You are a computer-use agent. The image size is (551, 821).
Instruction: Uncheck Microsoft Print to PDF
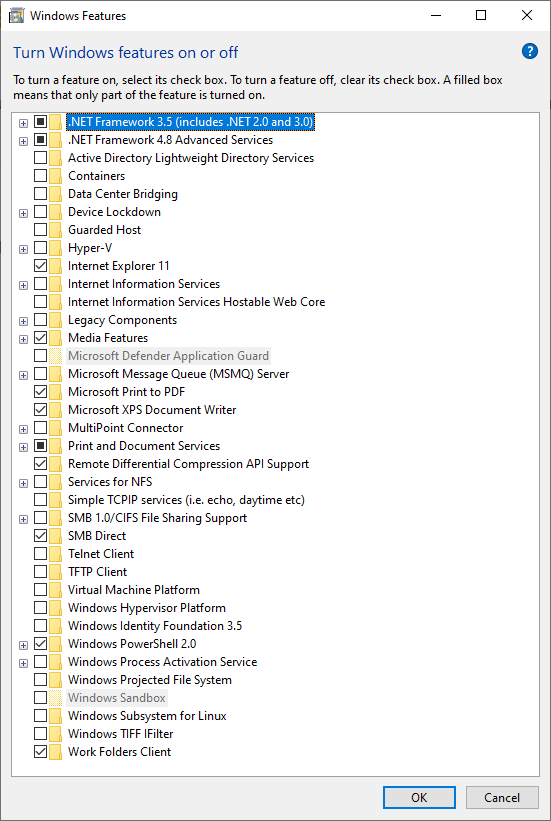[40, 392]
